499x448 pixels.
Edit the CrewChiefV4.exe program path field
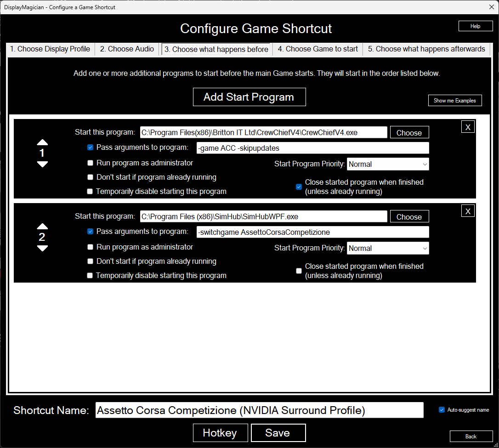[x=263, y=132]
